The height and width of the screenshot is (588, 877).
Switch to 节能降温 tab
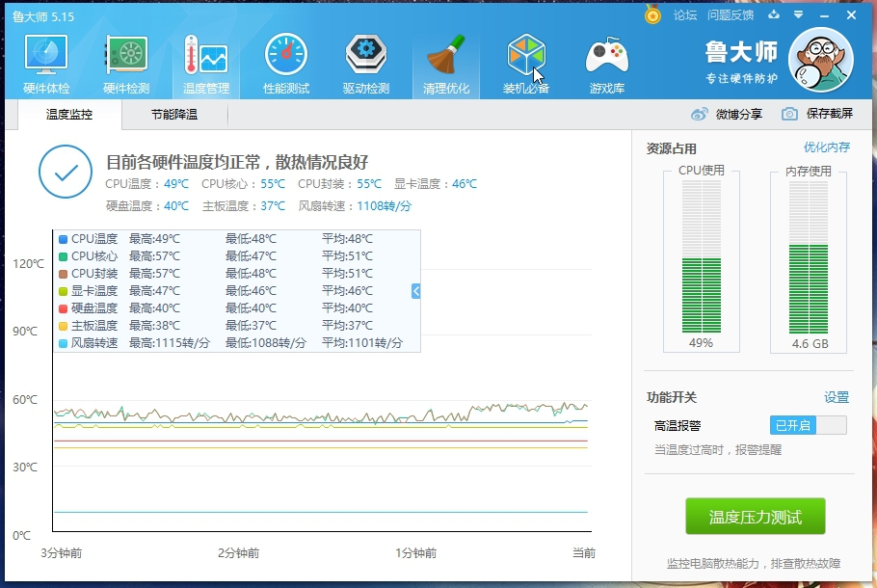(x=174, y=115)
